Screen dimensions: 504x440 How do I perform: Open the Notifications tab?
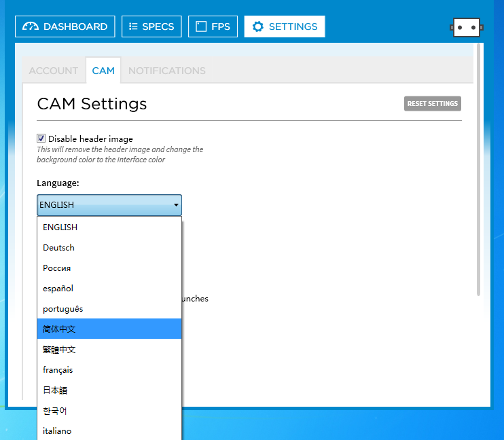pyautogui.click(x=166, y=71)
